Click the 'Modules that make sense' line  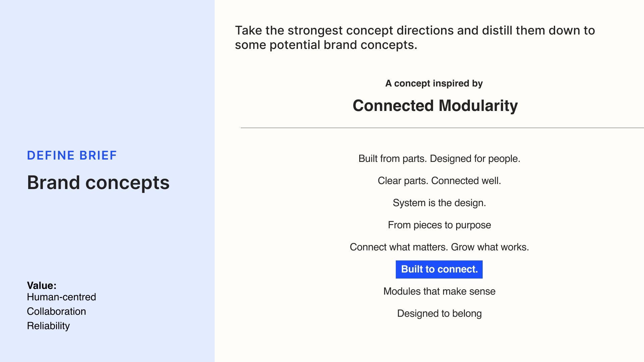click(439, 291)
